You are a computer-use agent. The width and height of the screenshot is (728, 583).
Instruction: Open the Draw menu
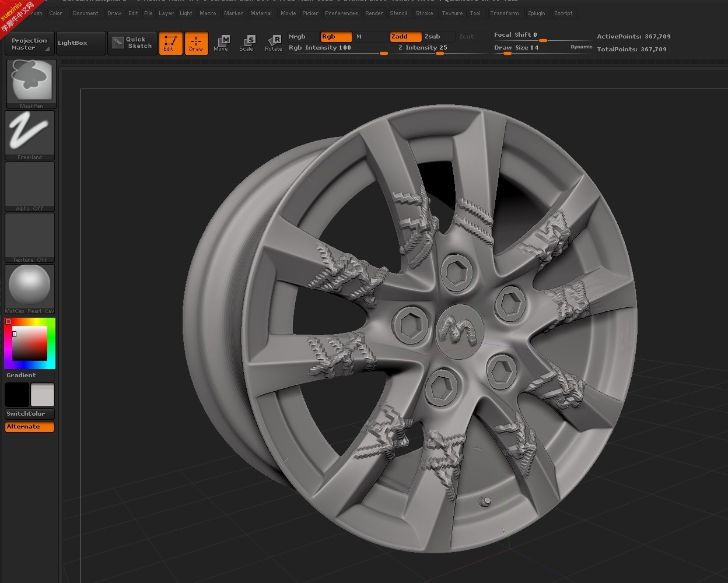pyautogui.click(x=114, y=13)
